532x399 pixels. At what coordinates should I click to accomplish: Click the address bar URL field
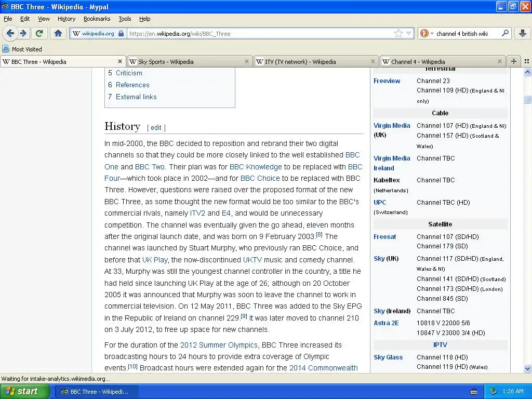click(260, 33)
